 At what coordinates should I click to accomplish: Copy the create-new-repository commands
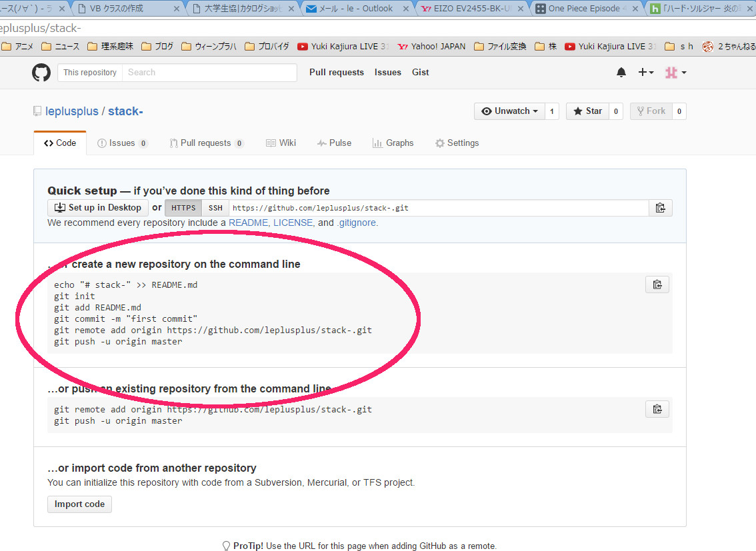657,284
